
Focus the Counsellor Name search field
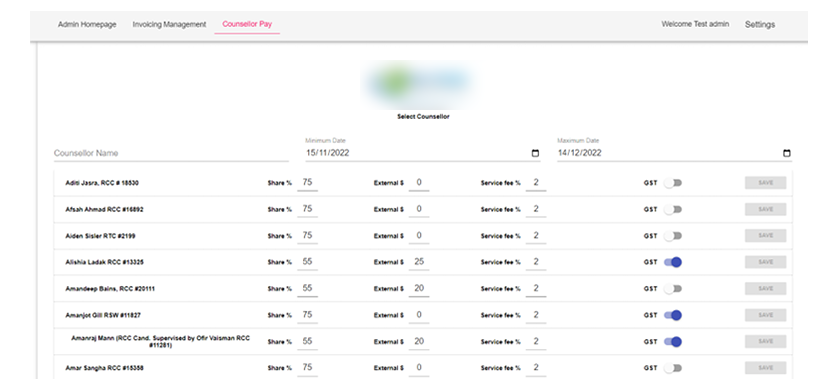(x=171, y=153)
